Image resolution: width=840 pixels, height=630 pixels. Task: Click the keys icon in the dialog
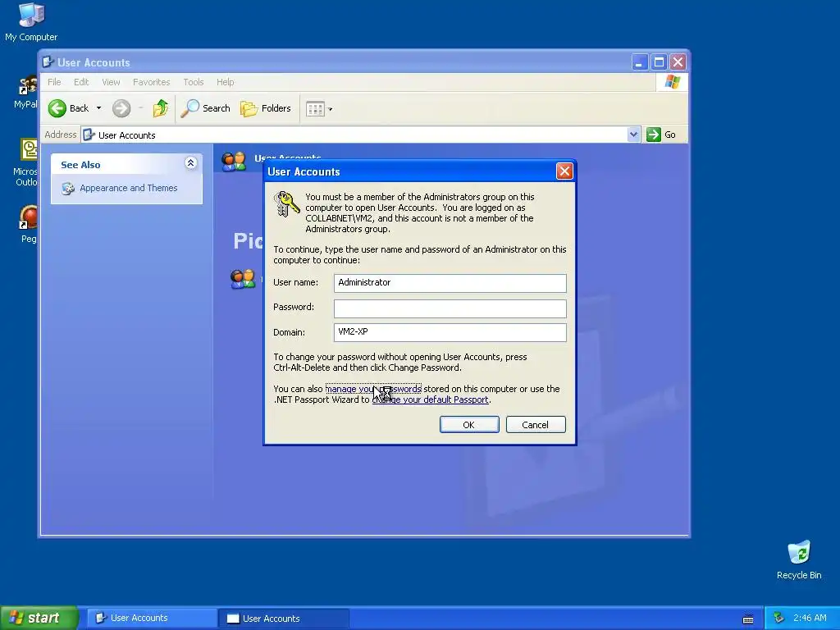pyautogui.click(x=286, y=204)
